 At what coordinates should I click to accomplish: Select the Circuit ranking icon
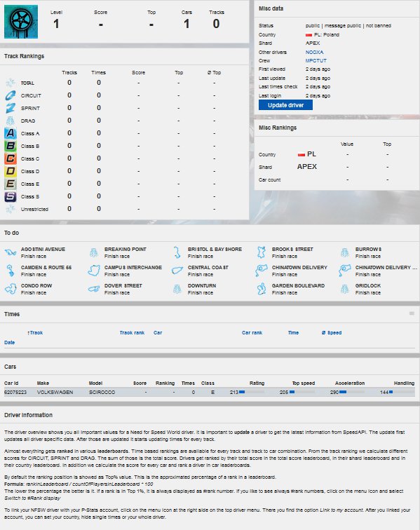click(11, 95)
